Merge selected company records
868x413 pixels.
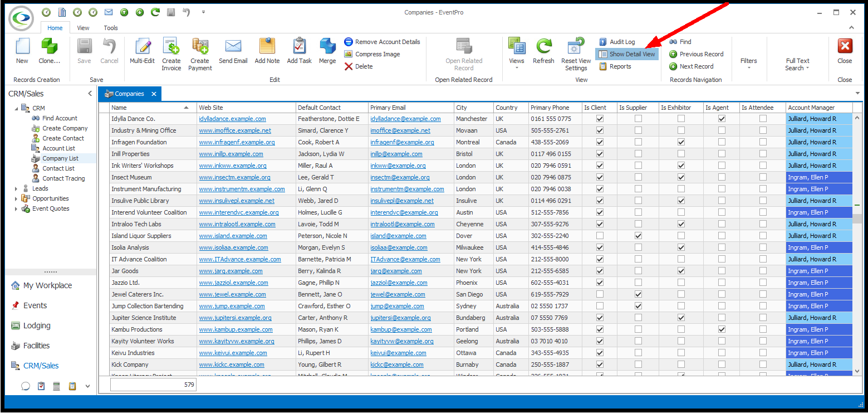tap(327, 51)
